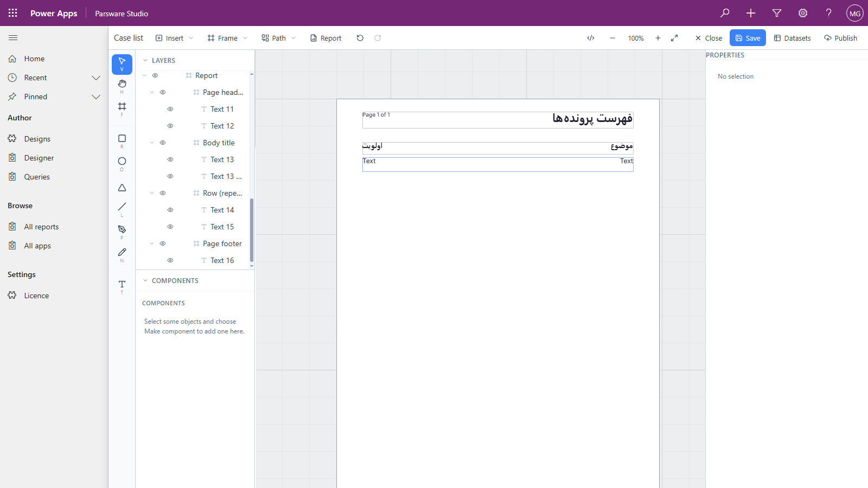Expand the Recent section chevron
The height and width of the screenshot is (488, 868).
[96, 78]
